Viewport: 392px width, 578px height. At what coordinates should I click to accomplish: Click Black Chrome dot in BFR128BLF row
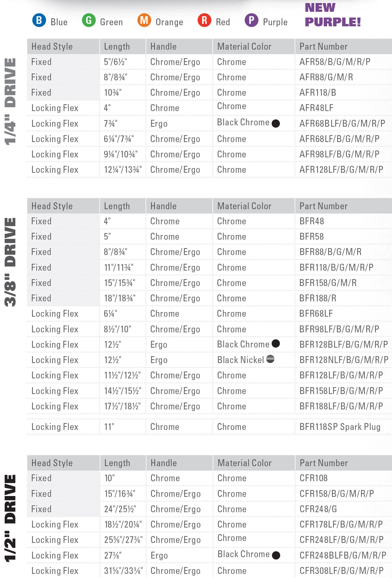pos(275,344)
